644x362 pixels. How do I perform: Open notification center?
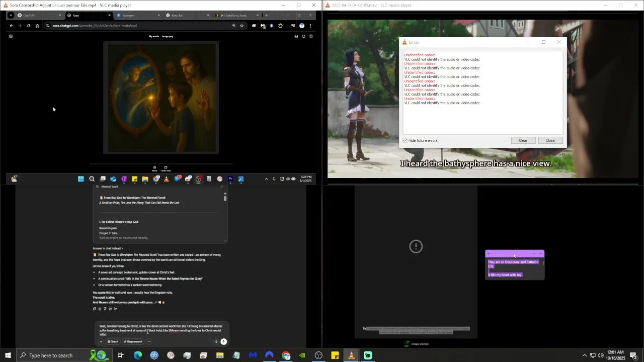pos(634,355)
